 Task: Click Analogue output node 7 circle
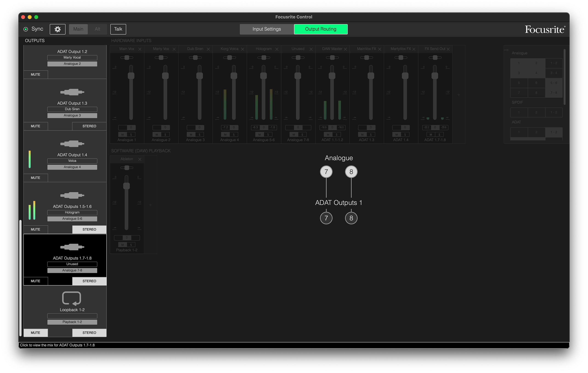point(326,172)
